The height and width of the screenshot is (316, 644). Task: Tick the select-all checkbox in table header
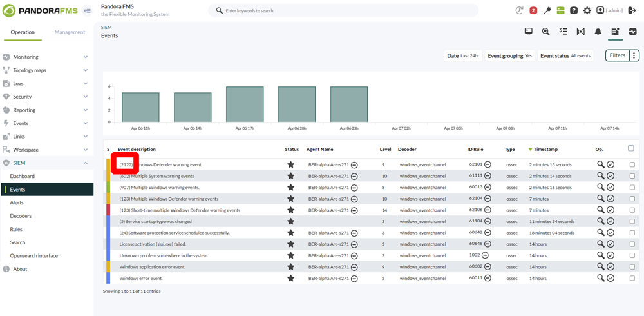coord(631,148)
